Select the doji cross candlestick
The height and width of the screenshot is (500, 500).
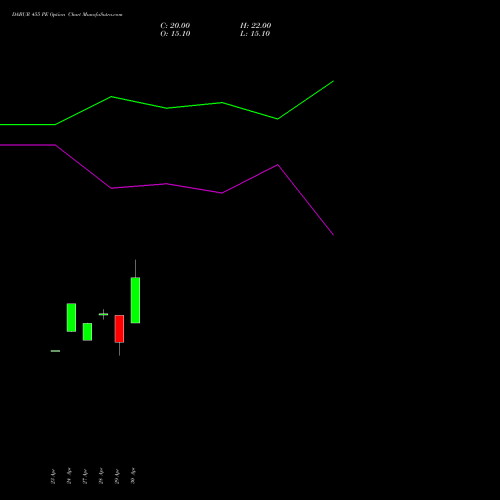[103, 314]
